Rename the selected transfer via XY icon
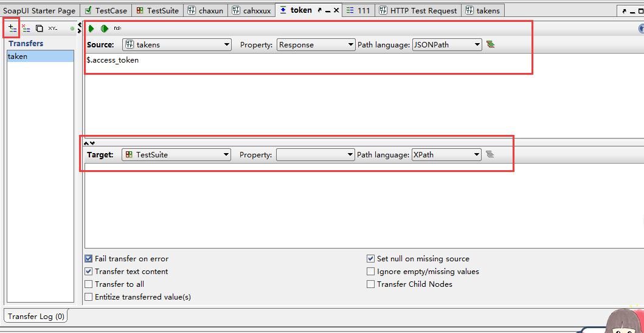Viewport: 644px width, 333px height. tap(53, 29)
